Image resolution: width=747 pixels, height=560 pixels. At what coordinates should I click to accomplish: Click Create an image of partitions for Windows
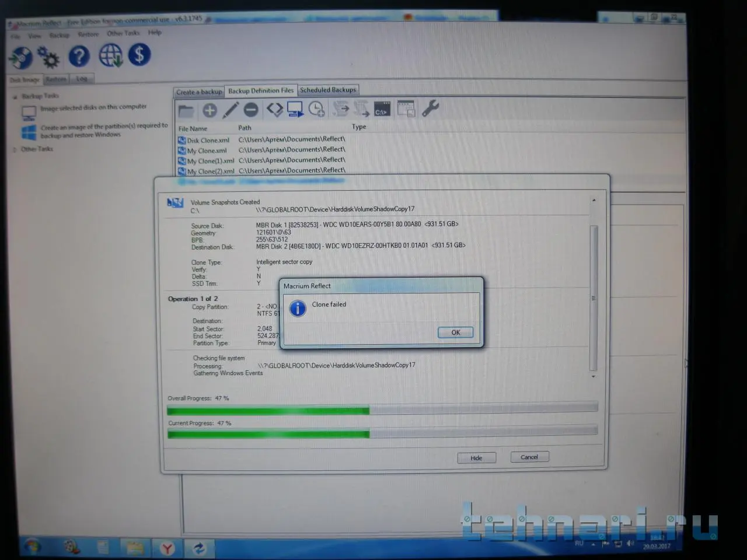pos(104,130)
